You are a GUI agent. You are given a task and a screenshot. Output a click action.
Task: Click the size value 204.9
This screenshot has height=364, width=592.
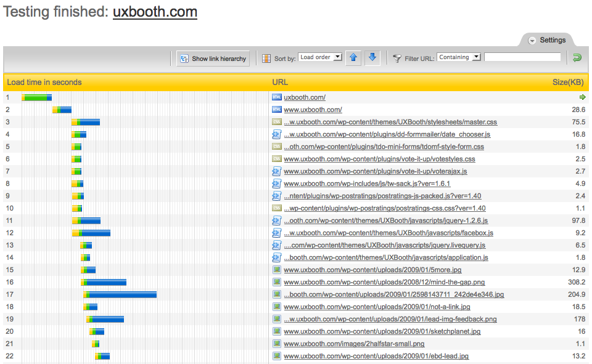(577, 294)
